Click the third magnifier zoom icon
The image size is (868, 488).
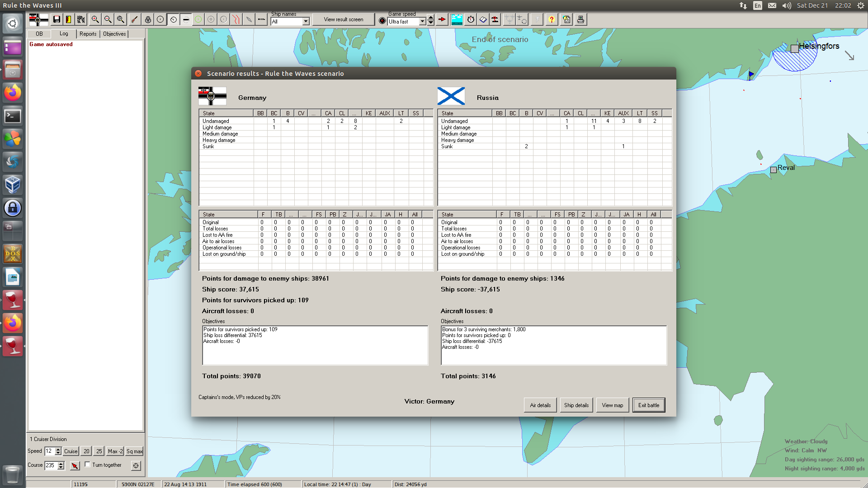120,19
